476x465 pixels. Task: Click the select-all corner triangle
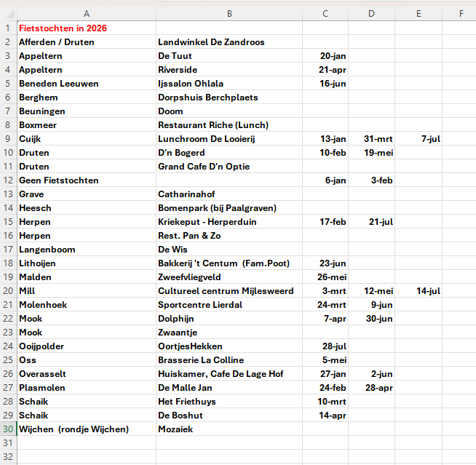[10, 14]
